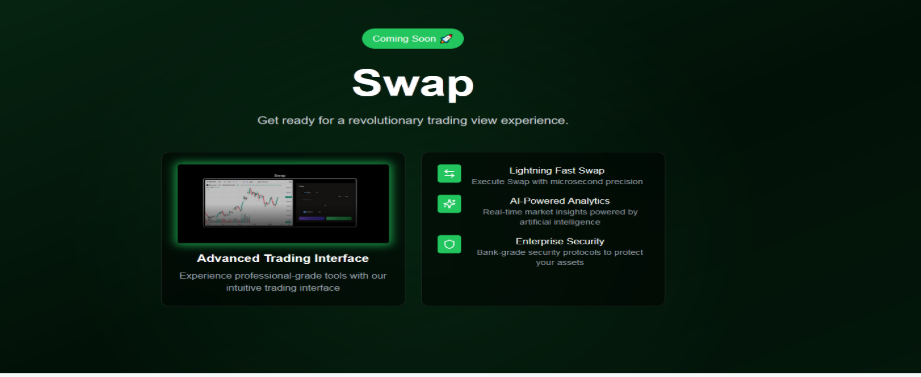Click the rocket emoji in the badge
Viewport: 921px width, 377px height.
pyautogui.click(x=446, y=39)
